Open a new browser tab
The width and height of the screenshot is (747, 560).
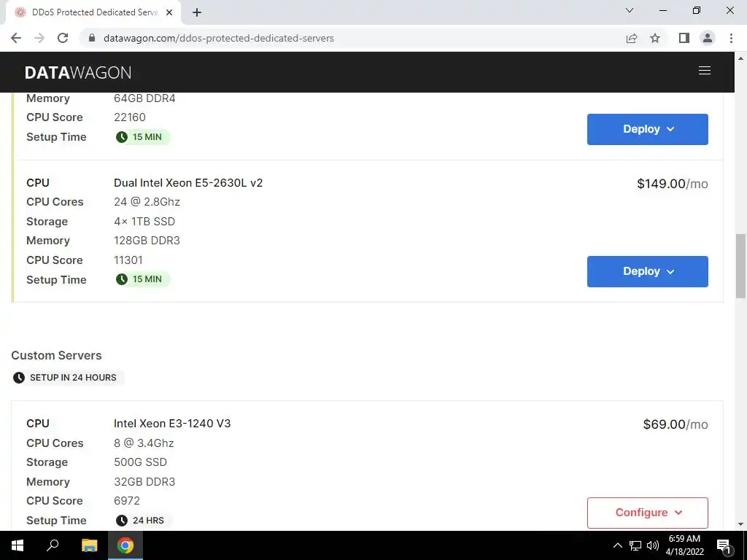click(197, 12)
